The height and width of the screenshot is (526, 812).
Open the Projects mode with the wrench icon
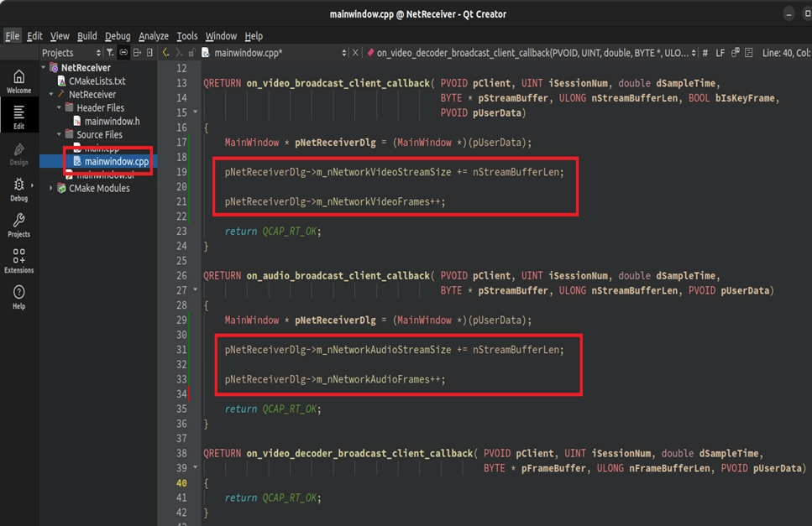[x=19, y=226]
